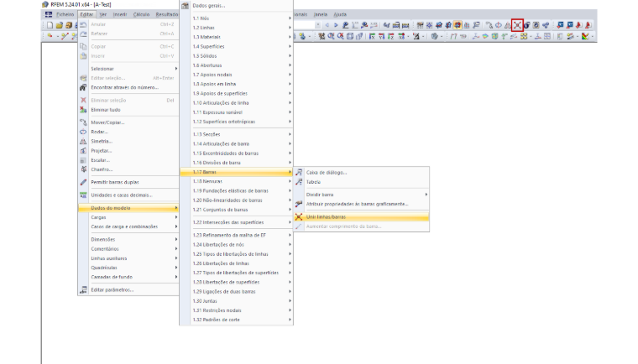638x364 pixels.
Task: Select the new line tool icon
Action: [x=65, y=36]
